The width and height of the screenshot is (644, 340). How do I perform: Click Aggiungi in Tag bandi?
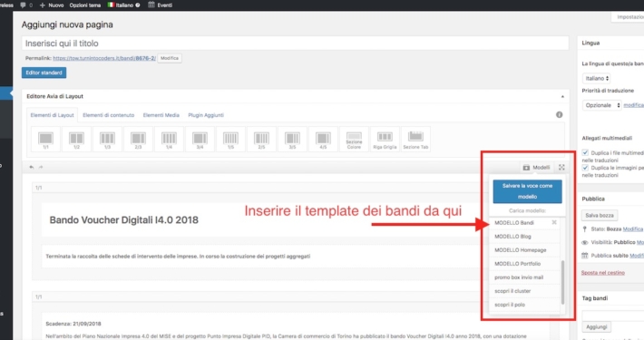click(x=596, y=327)
